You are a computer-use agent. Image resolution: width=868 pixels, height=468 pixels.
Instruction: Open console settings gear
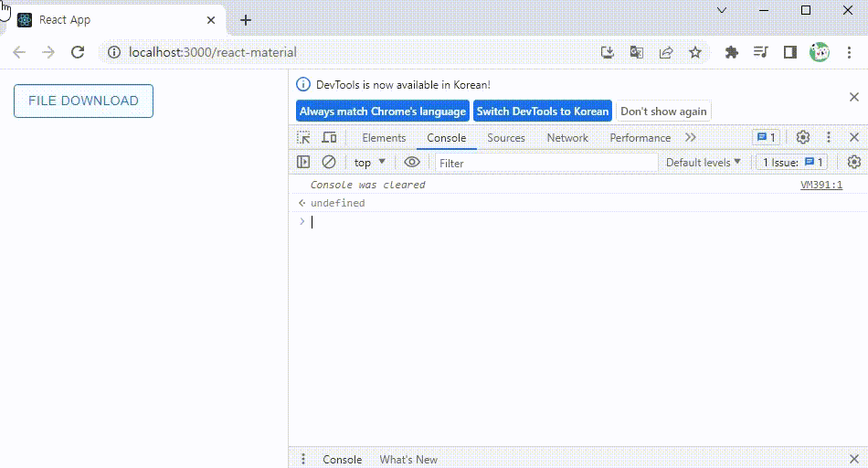(x=854, y=162)
